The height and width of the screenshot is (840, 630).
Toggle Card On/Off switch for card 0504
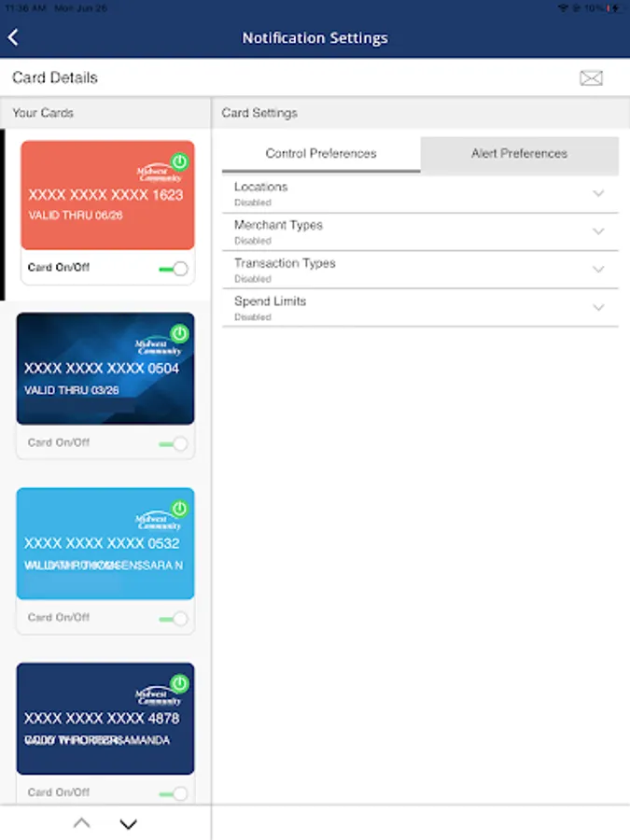[x=174, y=443]
